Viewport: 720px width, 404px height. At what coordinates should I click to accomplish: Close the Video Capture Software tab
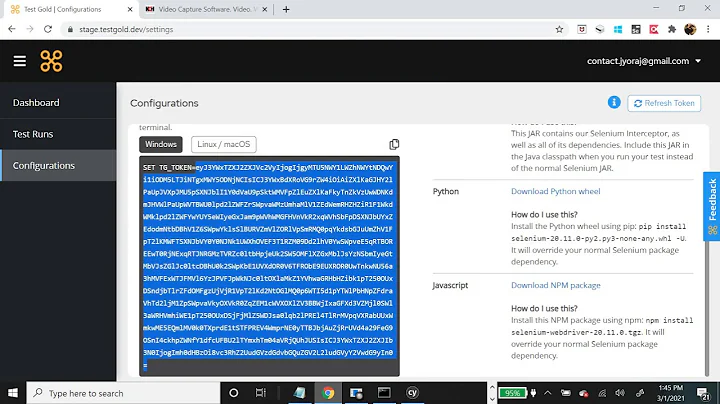pyautogui.click(x=264, y=9)
